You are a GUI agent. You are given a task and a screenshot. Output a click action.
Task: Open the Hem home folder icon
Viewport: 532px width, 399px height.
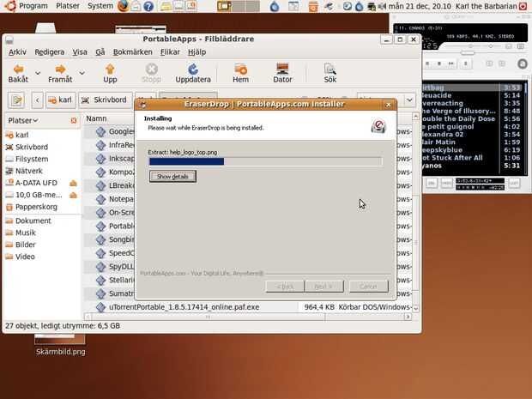click(240, 70)
